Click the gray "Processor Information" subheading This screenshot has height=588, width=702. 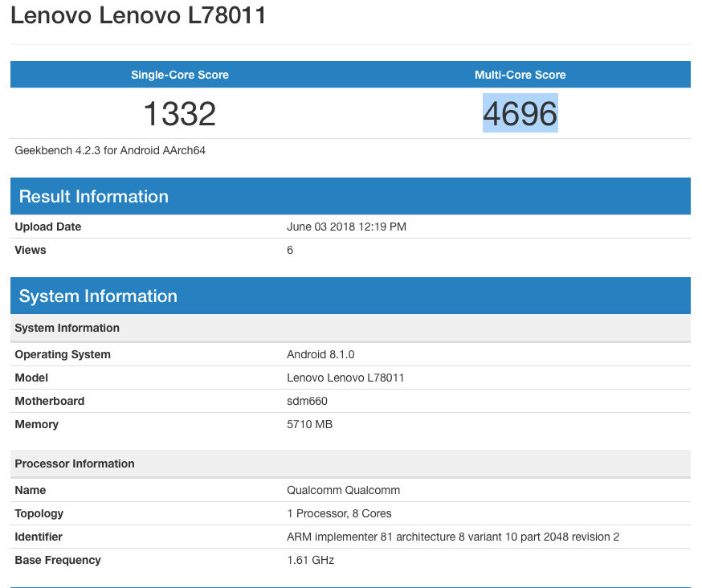point(350,463)
